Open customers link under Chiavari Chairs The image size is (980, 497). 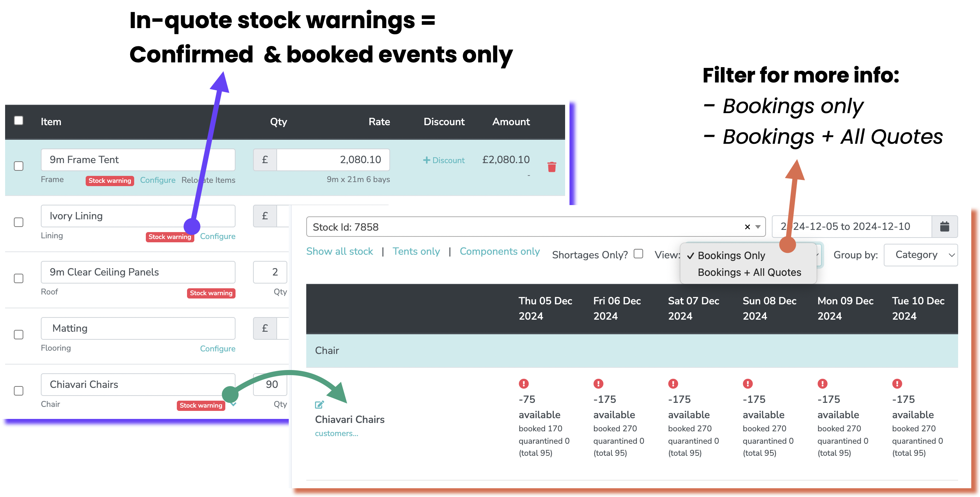pyautogui.click(x=336, y=434)
